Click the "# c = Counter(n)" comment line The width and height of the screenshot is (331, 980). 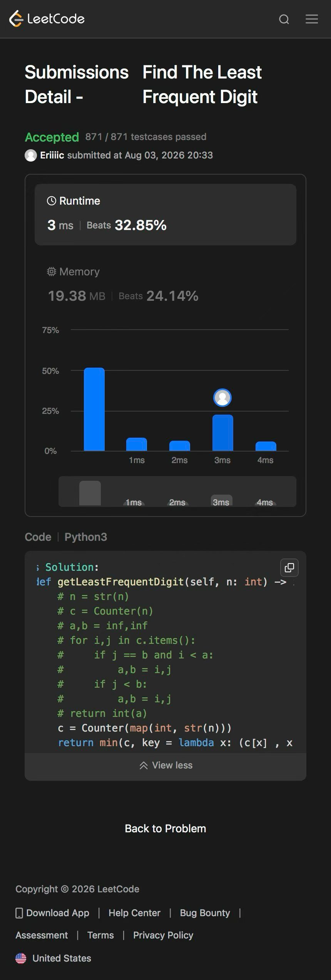tap(105, 611)
